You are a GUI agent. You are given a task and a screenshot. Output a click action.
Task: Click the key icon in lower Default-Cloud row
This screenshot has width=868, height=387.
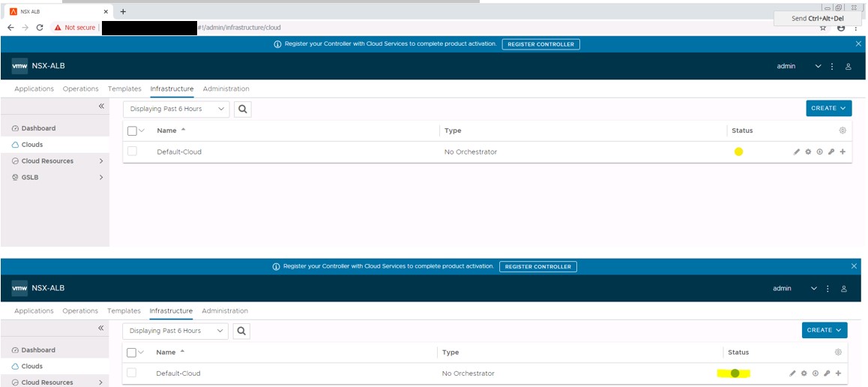(827, 373)
